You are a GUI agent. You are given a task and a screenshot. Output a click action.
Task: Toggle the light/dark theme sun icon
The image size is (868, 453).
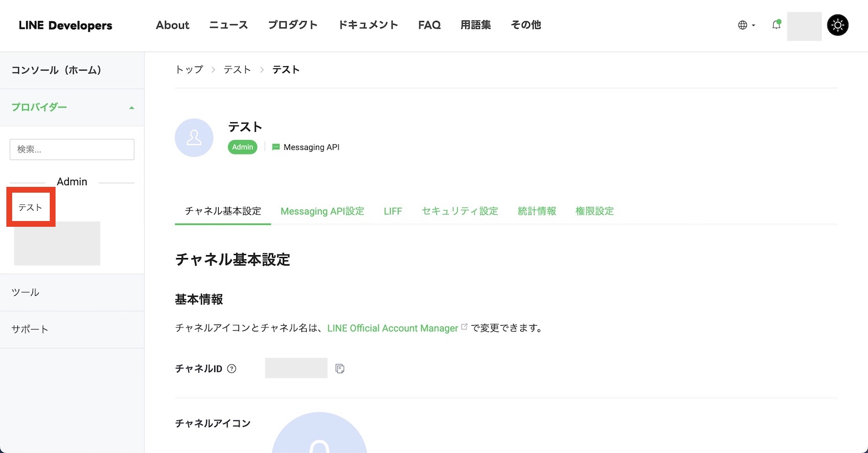tap(838, 25)
